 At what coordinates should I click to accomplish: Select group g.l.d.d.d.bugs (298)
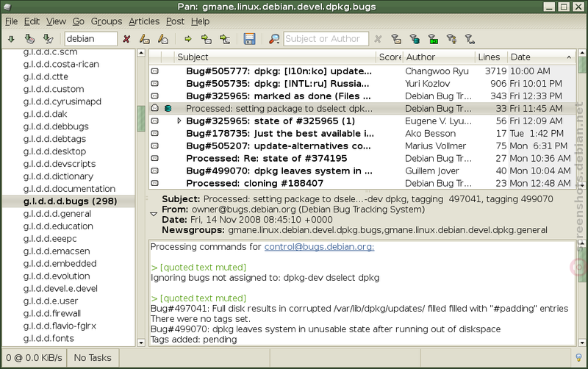pyautogui.click(x=70, y=201)
